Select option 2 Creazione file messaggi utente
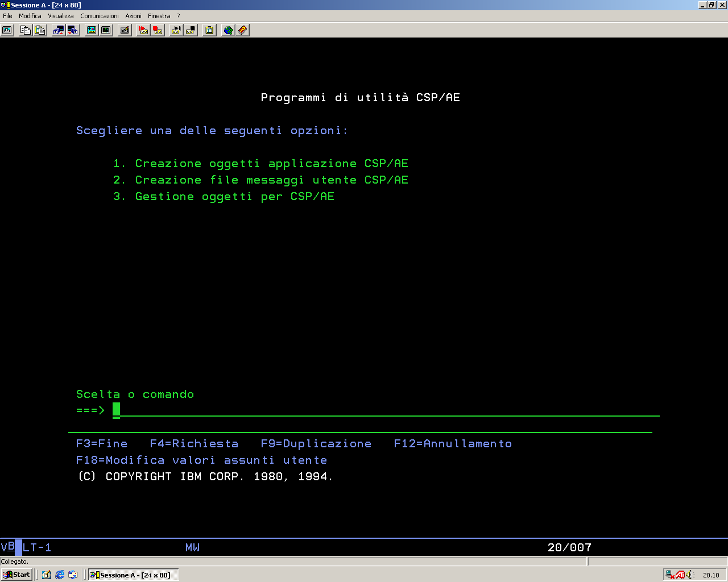 pyautogui.click(x=260, y=180)
